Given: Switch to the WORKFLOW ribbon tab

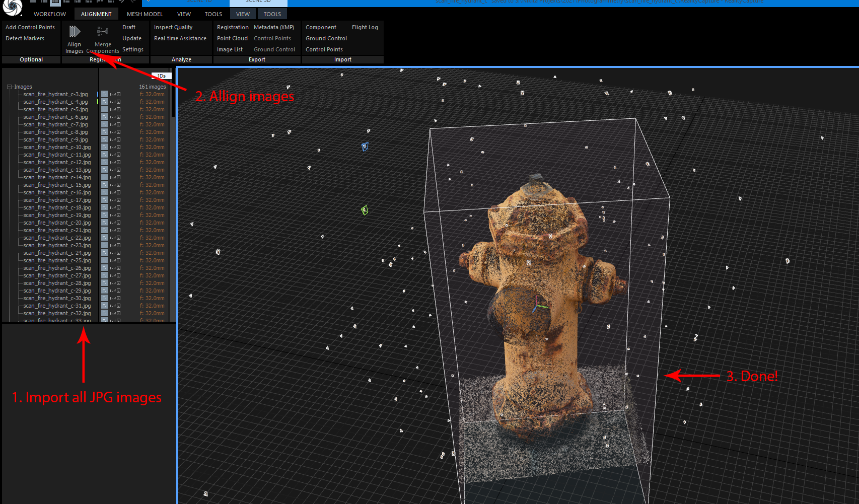Looking at the screenshot, I should [x=50, y=14].
